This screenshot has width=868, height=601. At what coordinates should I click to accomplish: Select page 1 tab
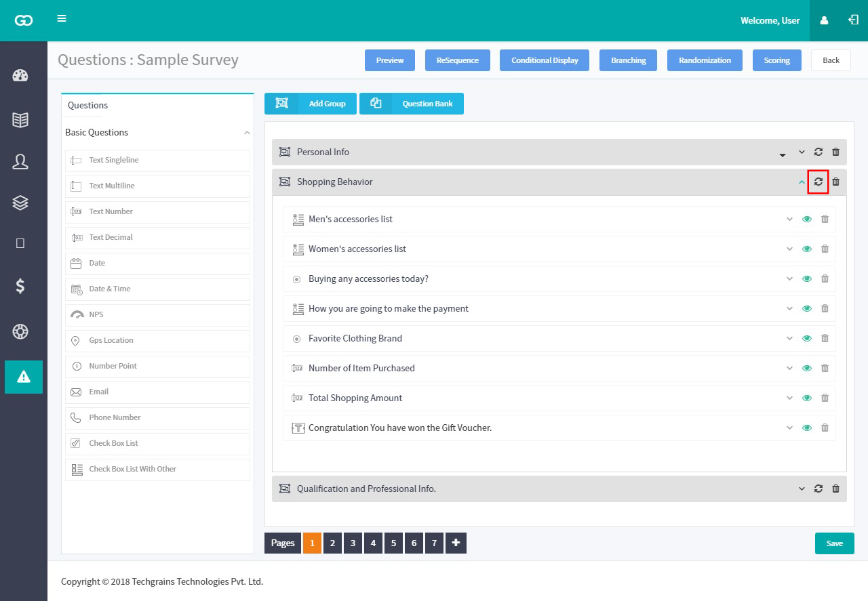point(312,543)
